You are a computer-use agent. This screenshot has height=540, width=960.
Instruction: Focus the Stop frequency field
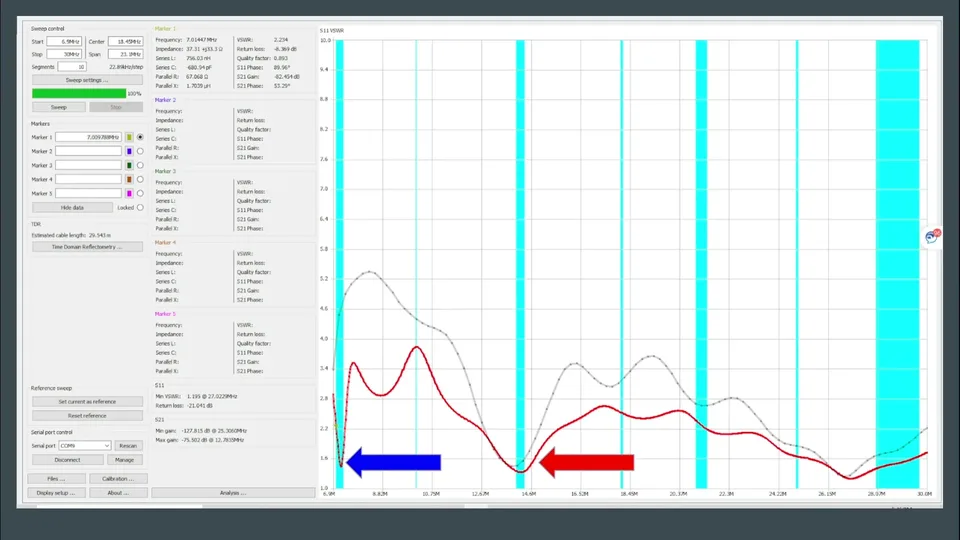(64, 54)
